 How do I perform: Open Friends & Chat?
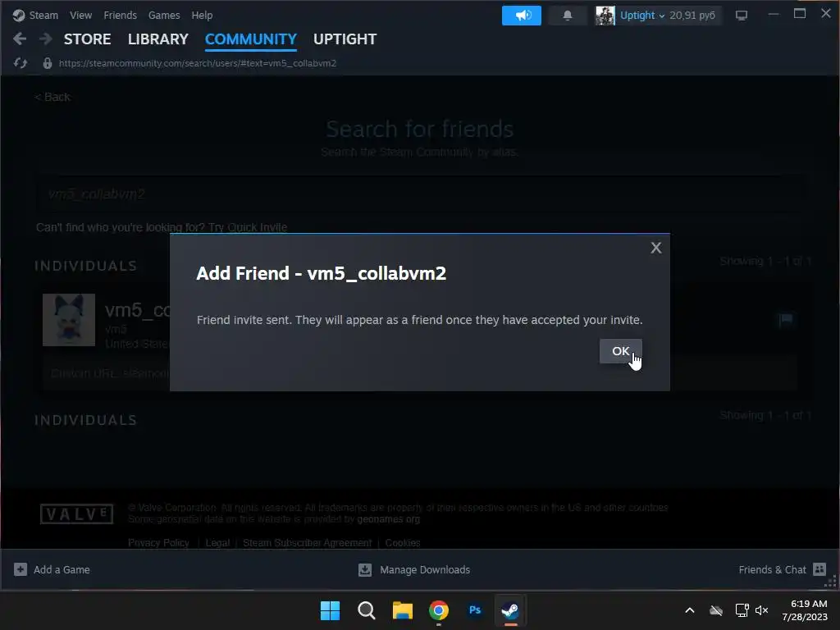(772, 569)
